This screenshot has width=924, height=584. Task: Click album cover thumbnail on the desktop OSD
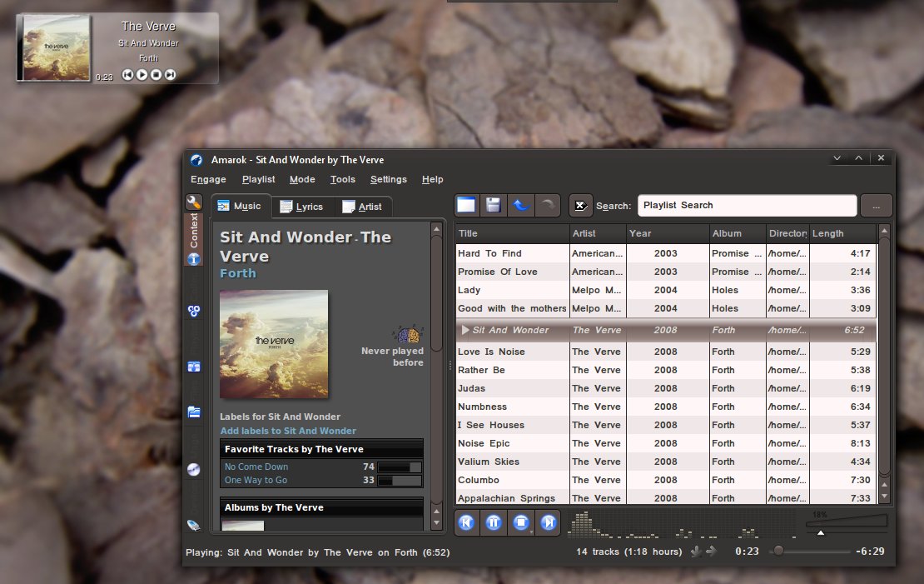tap(56, 47)
